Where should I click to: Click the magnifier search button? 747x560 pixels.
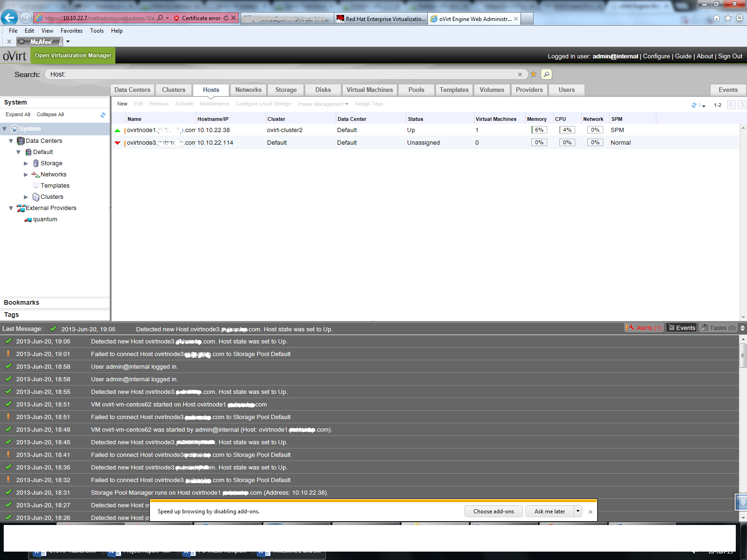click(546, 74)
